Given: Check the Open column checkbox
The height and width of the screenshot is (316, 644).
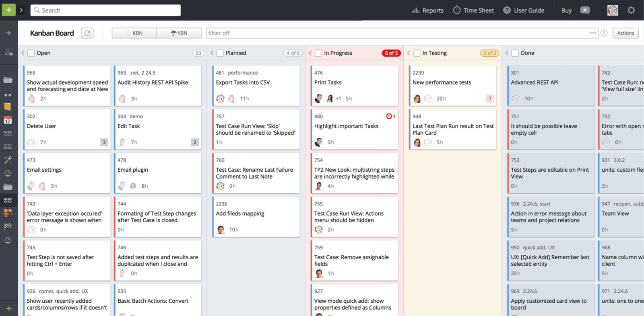Looking at the screenshot, I should tap(31, 53).
